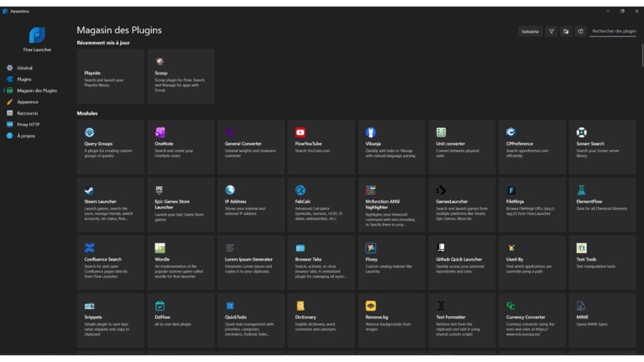Click the 'Query MIME types' description

pyautogui.click(x=592, y=324)
